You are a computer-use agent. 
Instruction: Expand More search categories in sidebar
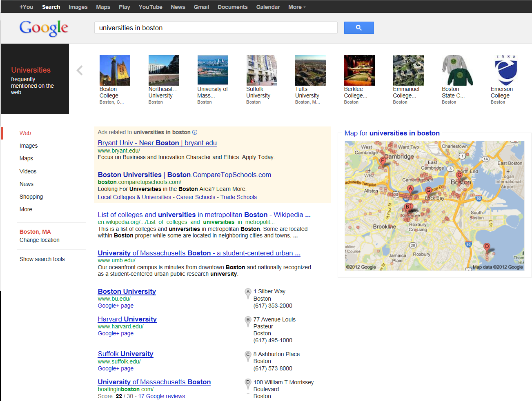coord(26,209)
